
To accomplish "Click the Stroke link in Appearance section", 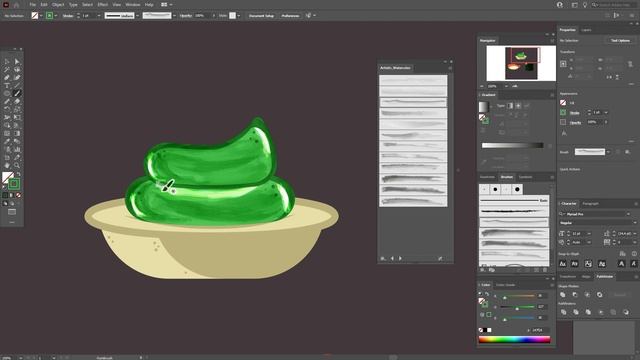I will (574, 113).
